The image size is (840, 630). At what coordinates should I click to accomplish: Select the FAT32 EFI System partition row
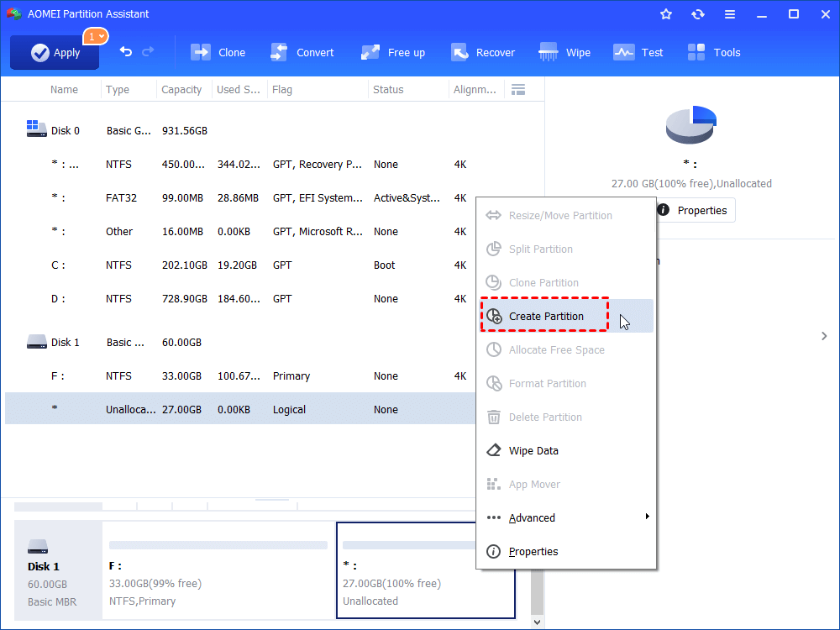pyautogui.click(x=240, y=198)
